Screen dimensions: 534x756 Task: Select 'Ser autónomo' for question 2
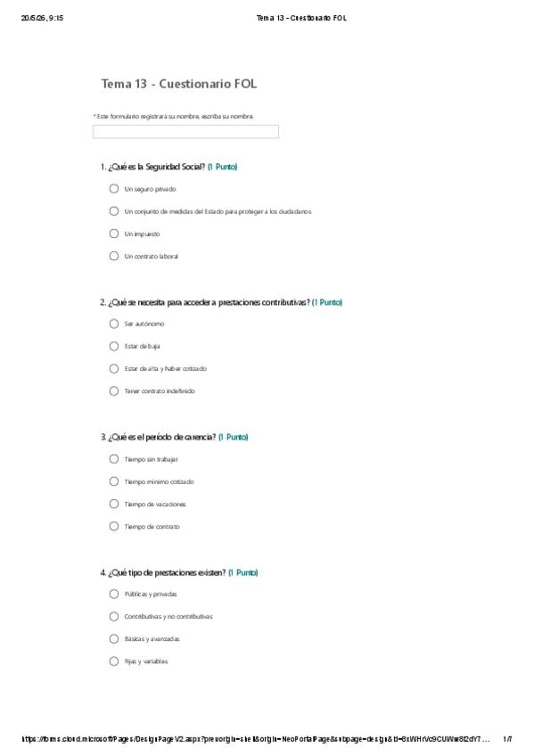point(114,324)
